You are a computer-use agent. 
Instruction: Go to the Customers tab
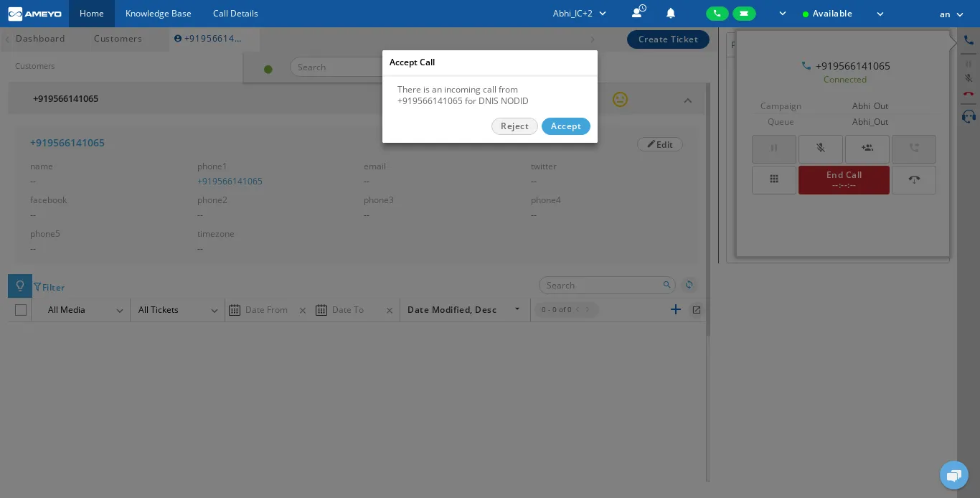tap(118, 39)
